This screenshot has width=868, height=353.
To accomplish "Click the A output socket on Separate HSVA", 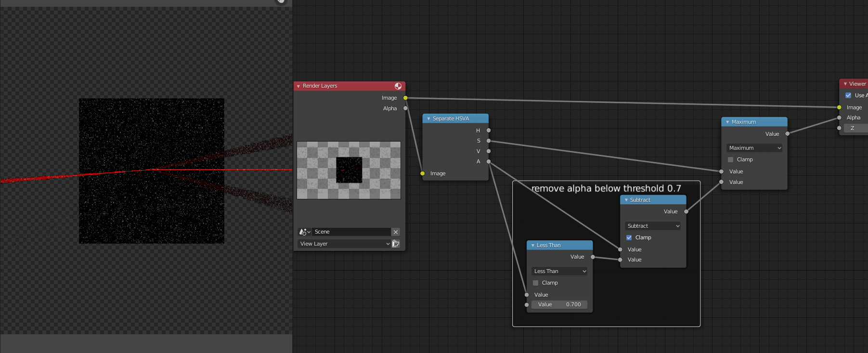I will tap(489, 161).
